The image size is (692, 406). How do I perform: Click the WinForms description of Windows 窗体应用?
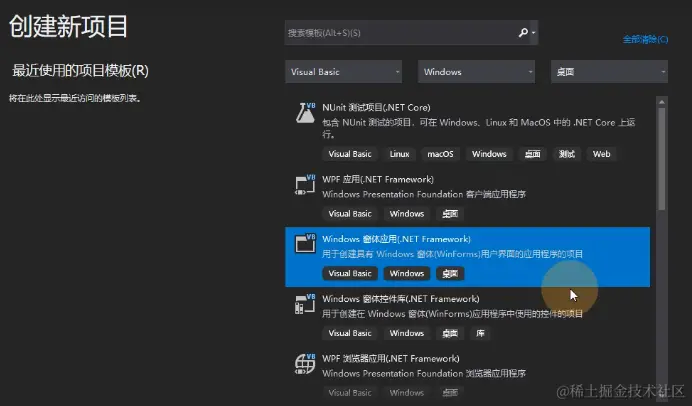coord(452,254)
